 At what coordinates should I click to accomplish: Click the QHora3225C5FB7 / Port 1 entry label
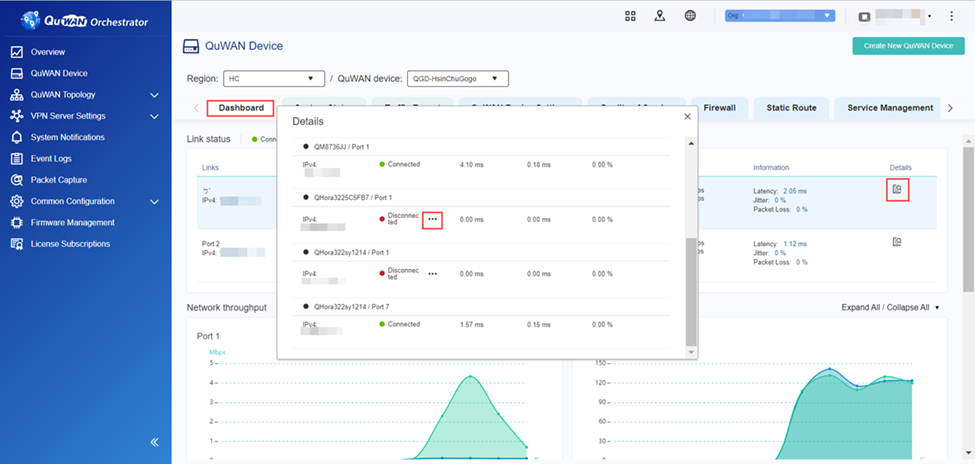tap(353, 197)
